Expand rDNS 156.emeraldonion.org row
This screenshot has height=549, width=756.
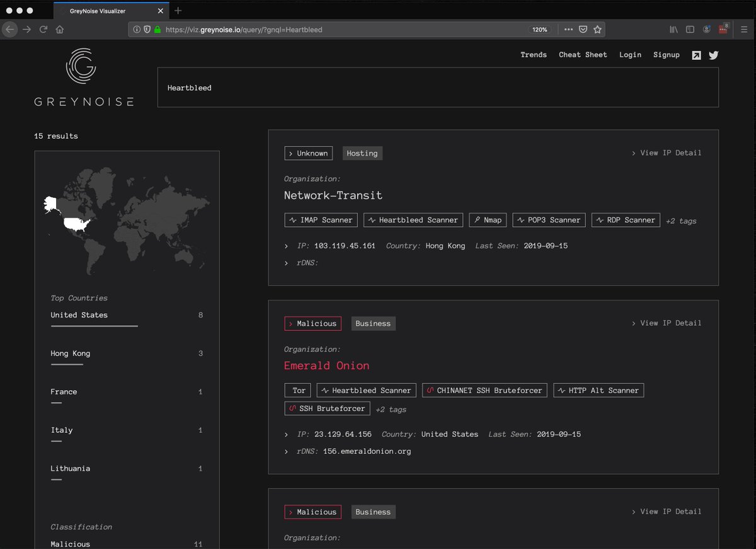pyautogui.click(x=286, y=451)
